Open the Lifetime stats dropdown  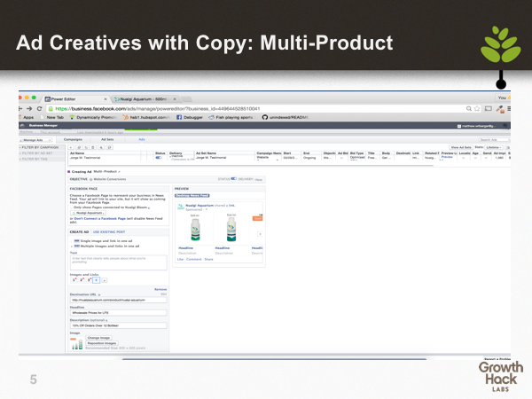pos(494,147)
